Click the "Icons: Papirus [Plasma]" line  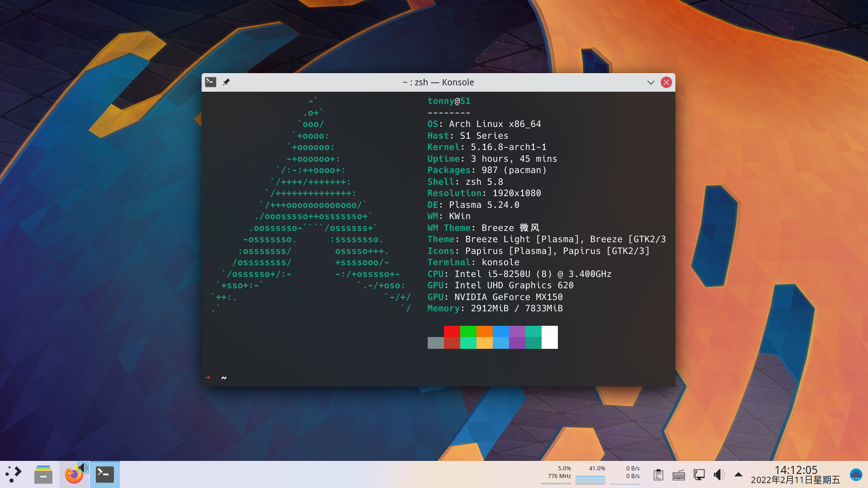click(x=538, y=251)
